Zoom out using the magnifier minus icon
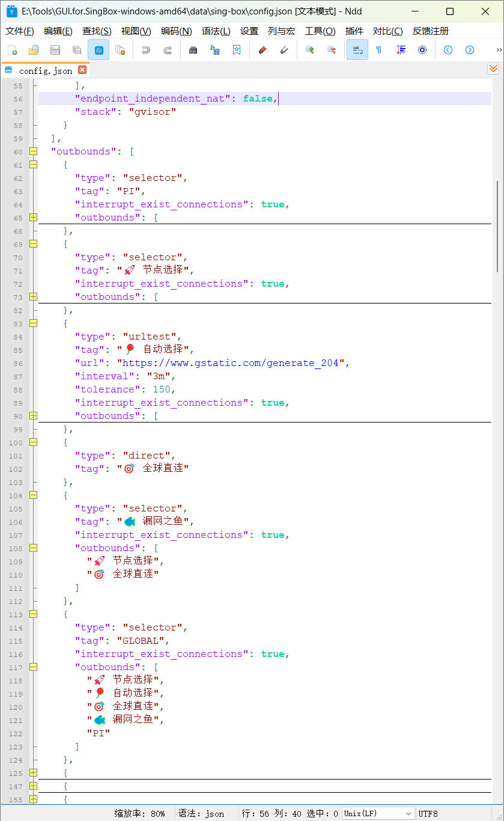The image size is (504, 821). [332, 50]
